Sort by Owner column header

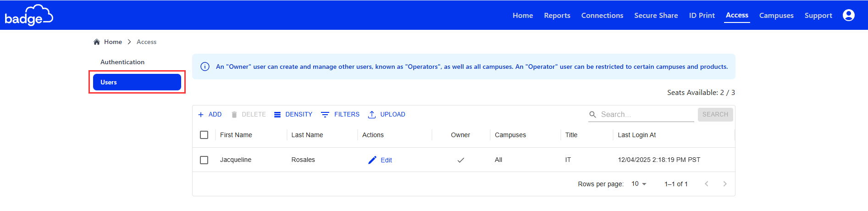point(460,135)
